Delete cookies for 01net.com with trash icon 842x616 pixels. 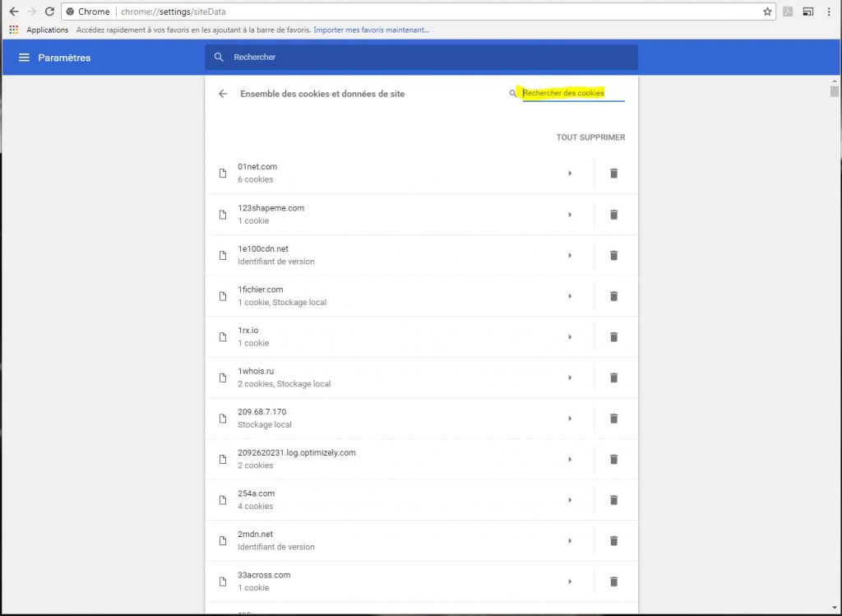(x=613, y=174)
